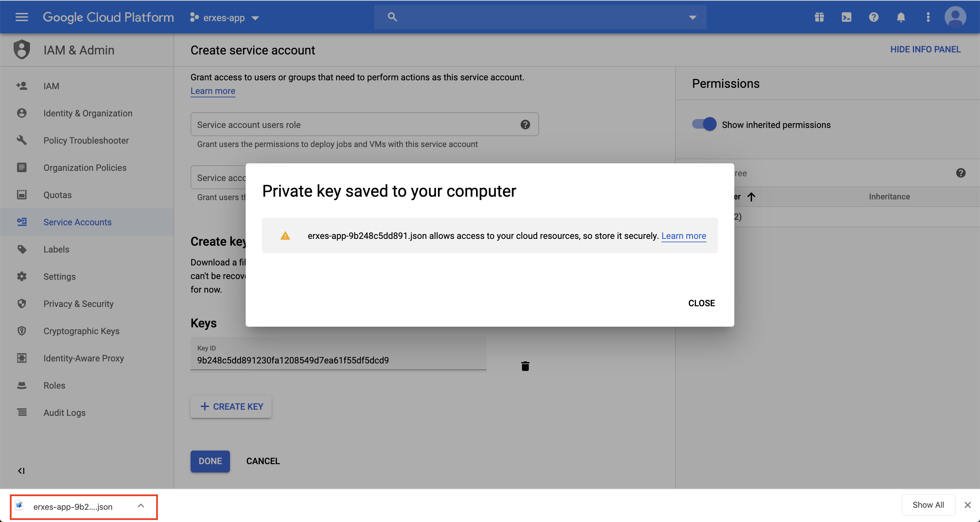Expand the erxes-app project selector
The image size is (980, 522).
pos(225,18)
